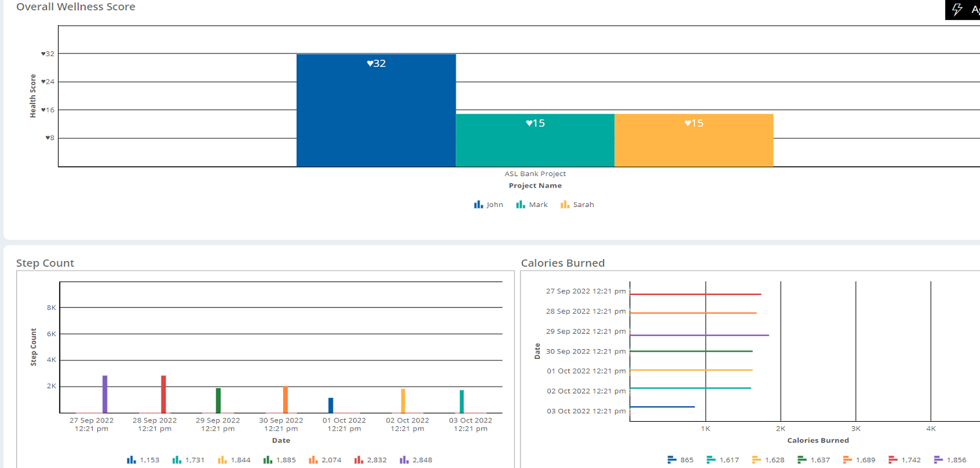Click the John legend bar-chart icon
Screen dimensions: 980x468
pyautogui.click(x=478, y=204)
